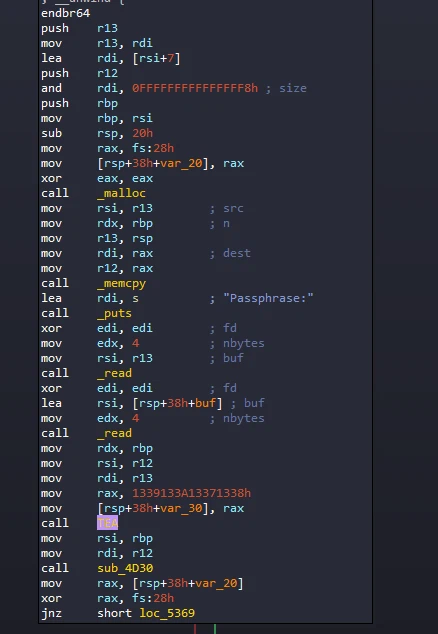Select the constant 1339133A13371338h

click(x=191, y=493)
